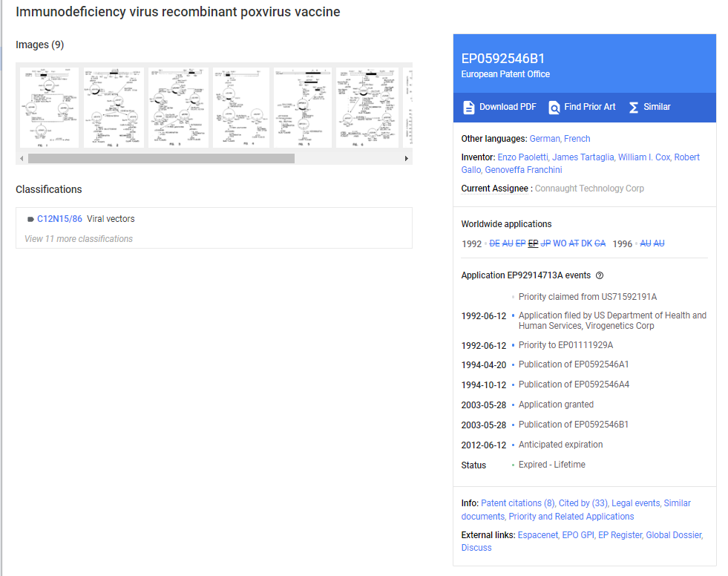Screen dimensions: 728x576
Task: Open classification C12N15/86 link
Action: tap(59, 219)
